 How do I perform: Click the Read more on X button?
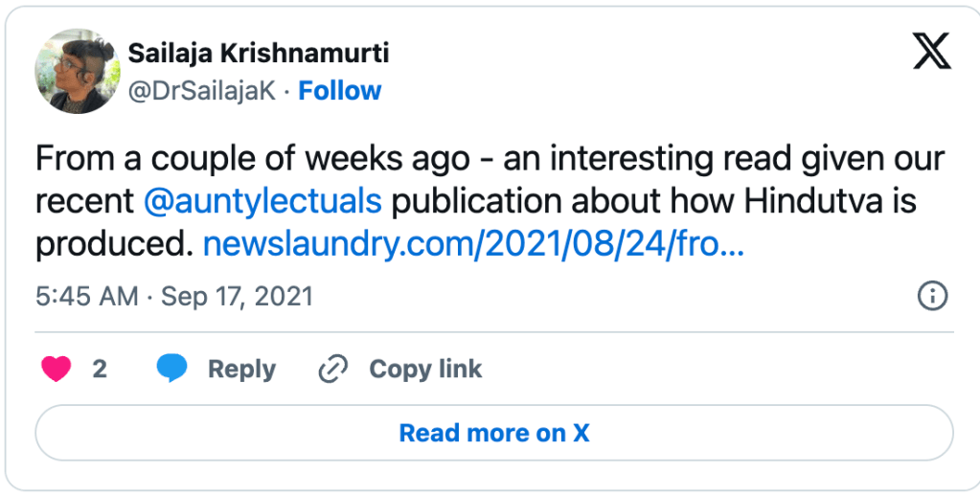tap(493, 433)
